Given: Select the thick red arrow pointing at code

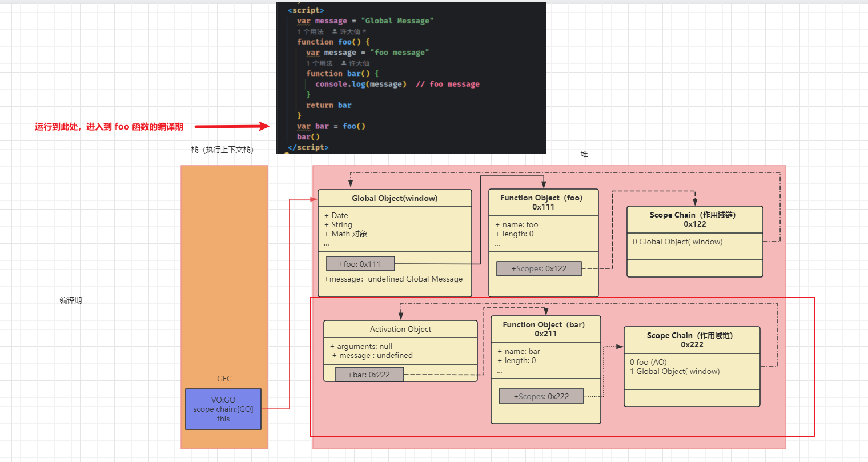Looking at the screenshot, I should pyautogui.click(x=231, y=126).
